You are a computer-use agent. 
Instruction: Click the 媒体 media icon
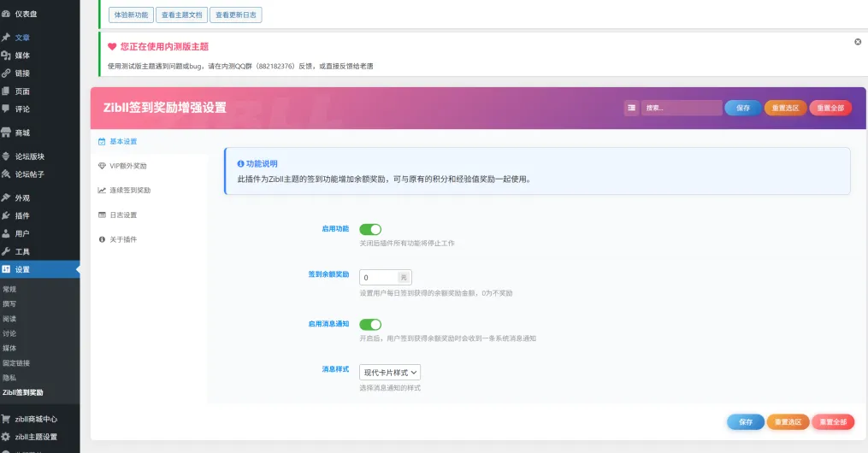(x=6, y=56)
